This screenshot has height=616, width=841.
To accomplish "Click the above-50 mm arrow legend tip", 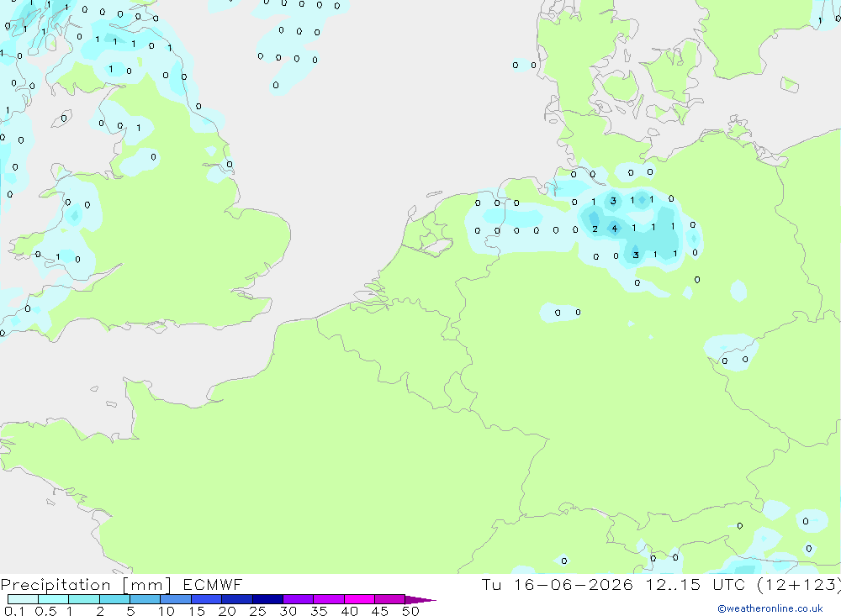I will tap(420, 600).
